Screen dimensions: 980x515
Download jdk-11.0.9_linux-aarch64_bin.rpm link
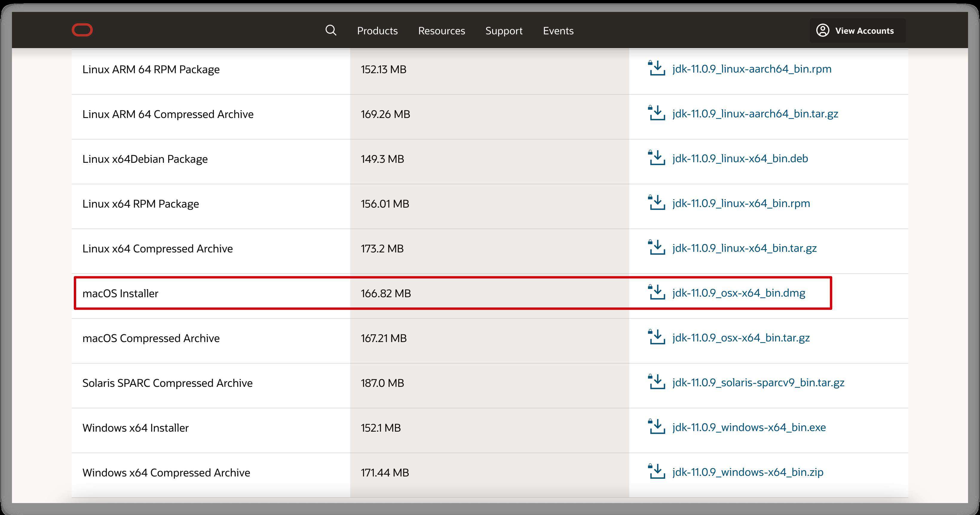coord(752,69)
